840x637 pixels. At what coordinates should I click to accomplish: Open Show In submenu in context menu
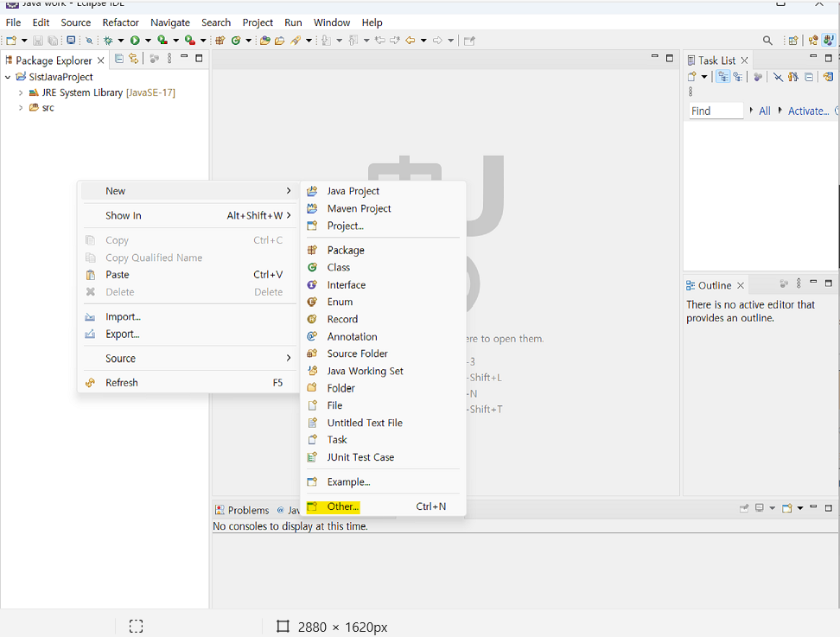pos(188,215)
